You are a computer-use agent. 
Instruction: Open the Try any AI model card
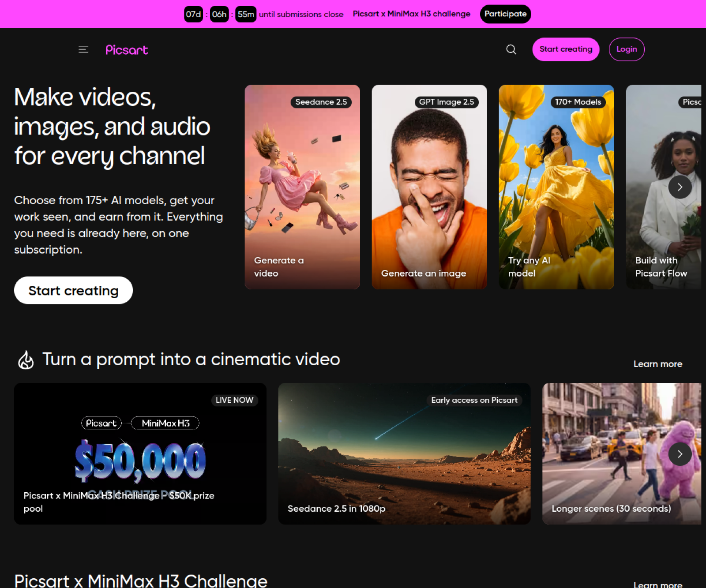[556, 187]
